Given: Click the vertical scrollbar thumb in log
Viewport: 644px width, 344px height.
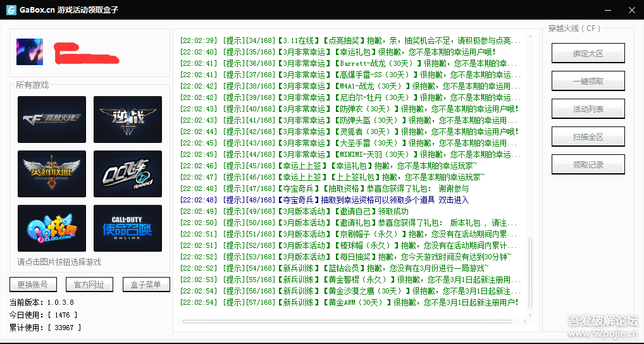Looking at the screenshot, I should coord(530,272).
